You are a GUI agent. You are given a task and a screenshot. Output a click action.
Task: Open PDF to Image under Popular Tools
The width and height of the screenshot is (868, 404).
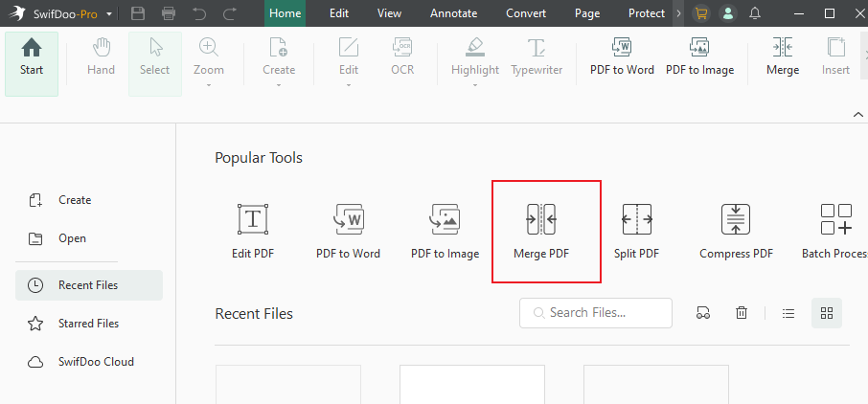445,232
